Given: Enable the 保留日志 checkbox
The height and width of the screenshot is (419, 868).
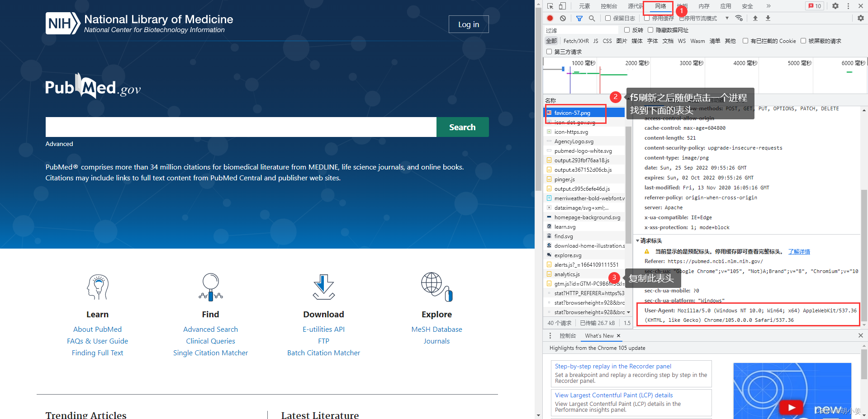Looking at the screenshot, I should click(x=608, y=18).
